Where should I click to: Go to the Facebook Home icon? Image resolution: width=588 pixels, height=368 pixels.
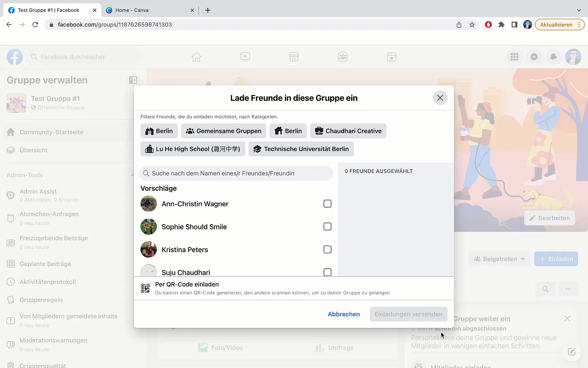coord(196,57)
